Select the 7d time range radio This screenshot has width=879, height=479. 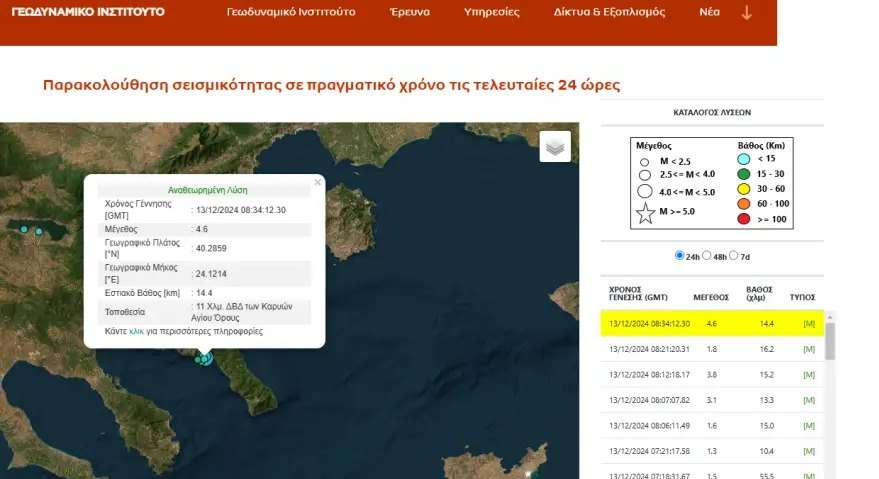coord(734,256)
